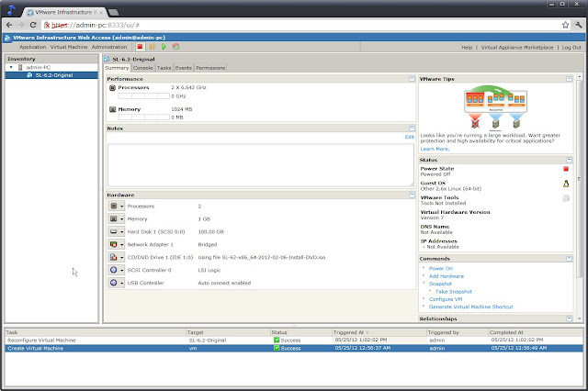Click the SL-6.2-Original VM icon in header
This screenshot has height=391, width=588.
point(107,59)
